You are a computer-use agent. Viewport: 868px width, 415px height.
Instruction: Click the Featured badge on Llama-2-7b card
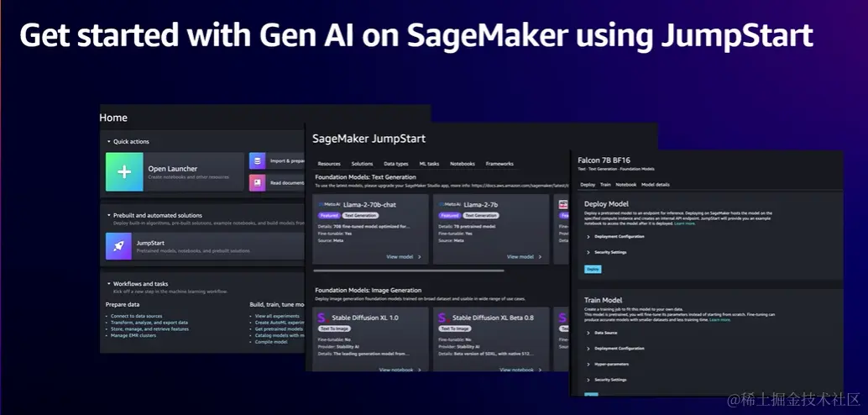coord(449,216)
